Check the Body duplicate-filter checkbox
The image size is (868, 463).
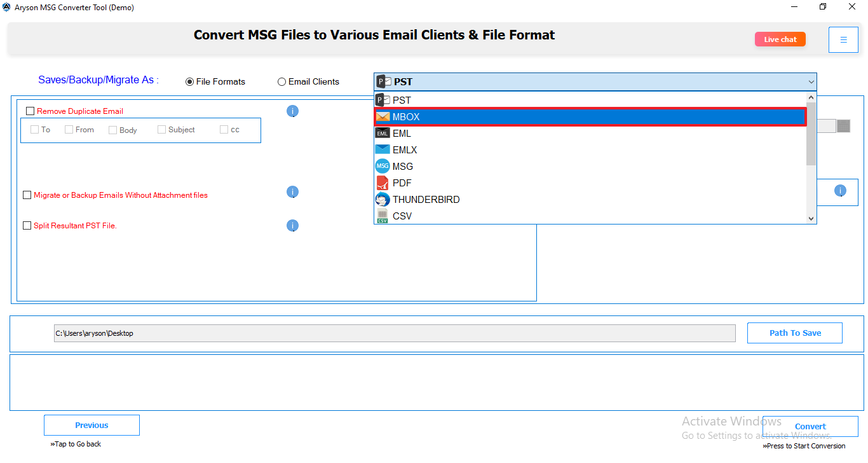(x=112, y=130)
